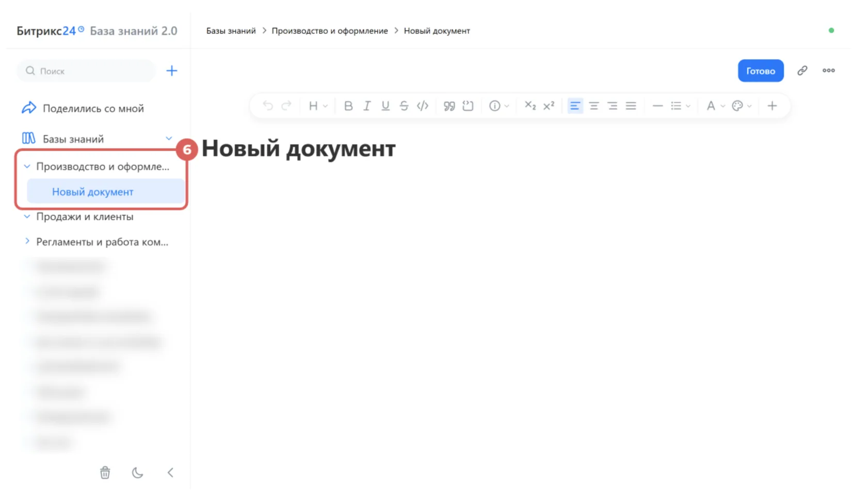Toggle the Продажи и клиенты chevron
The height and width of the screenshot is (504, 867).
click(x=27, y=217)
